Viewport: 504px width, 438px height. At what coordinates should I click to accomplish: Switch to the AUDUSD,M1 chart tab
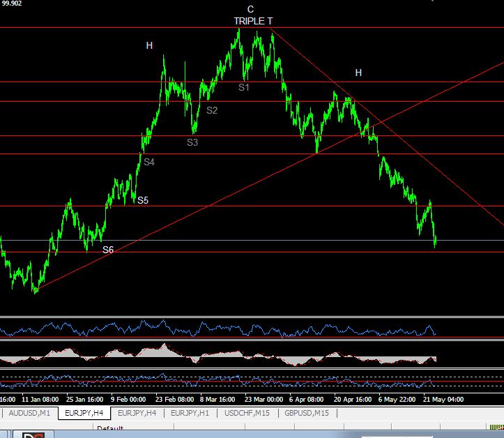(28, 413)
